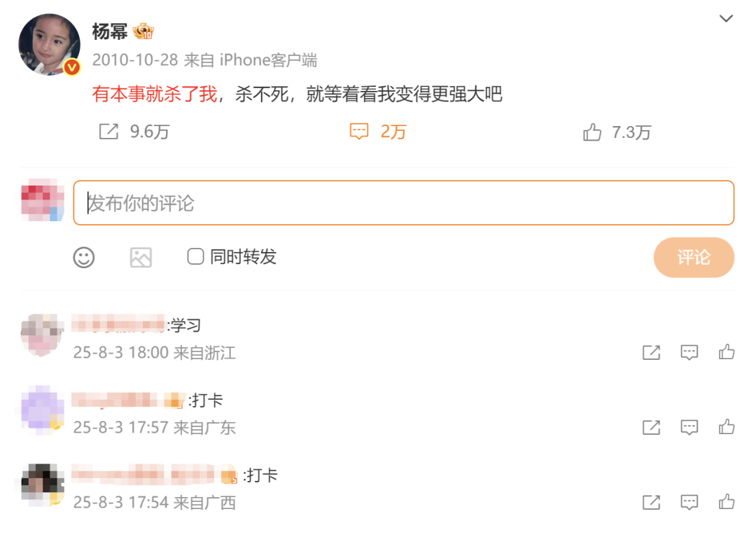
Task: Click the iPhone客户端 source link
Action: click(x=268, y=60)
